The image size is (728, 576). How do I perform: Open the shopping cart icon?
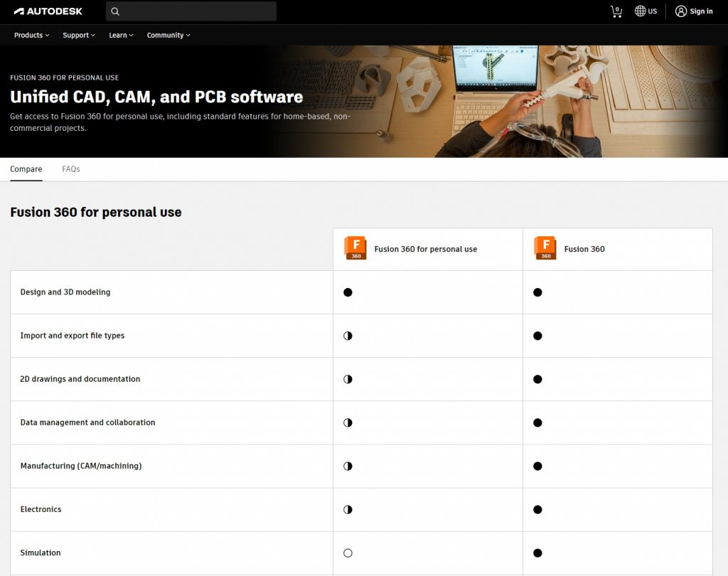[616, 11]
